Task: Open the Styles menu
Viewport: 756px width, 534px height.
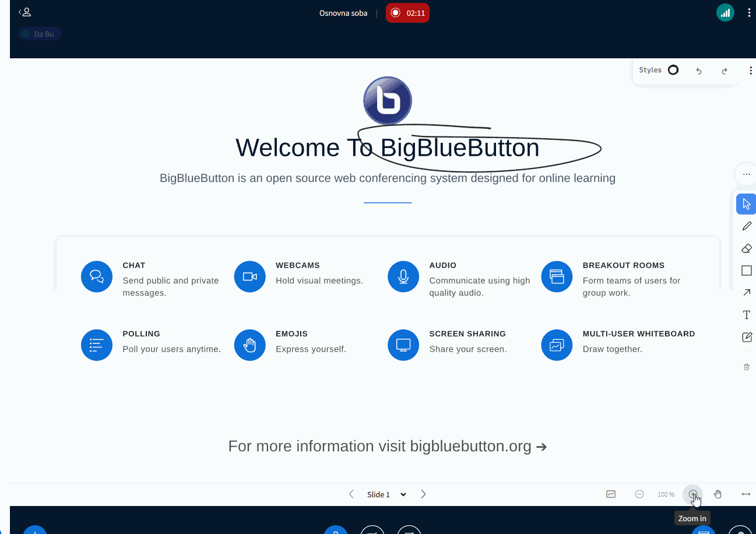Action: pos(650,69)
